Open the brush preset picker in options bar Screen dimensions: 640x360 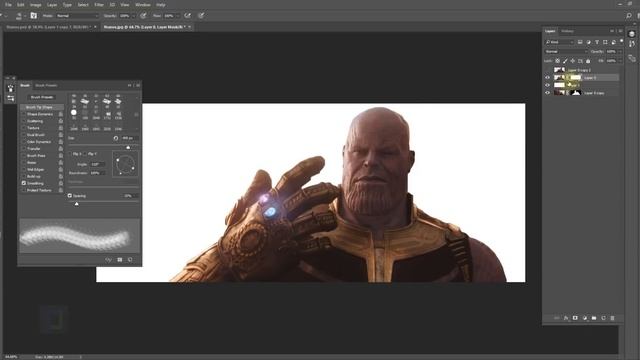[x=20, y=16]
